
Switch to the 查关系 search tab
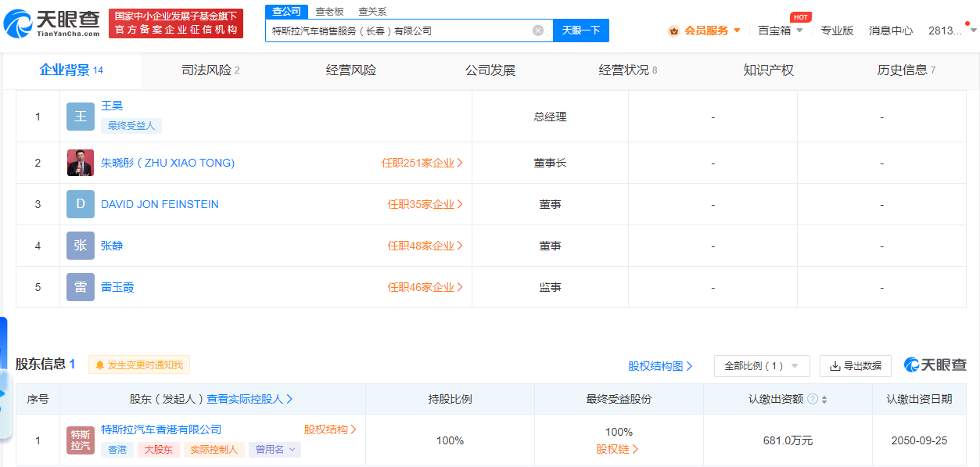372,11
